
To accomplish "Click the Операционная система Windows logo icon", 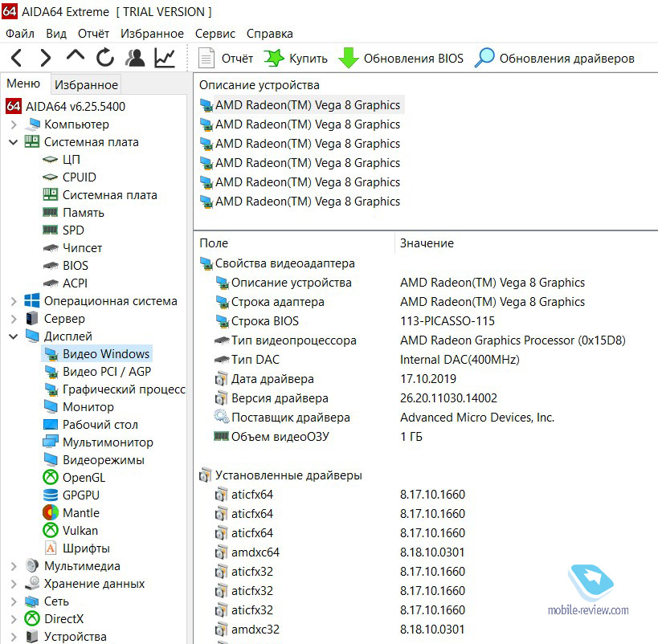I will click(32, 300).
